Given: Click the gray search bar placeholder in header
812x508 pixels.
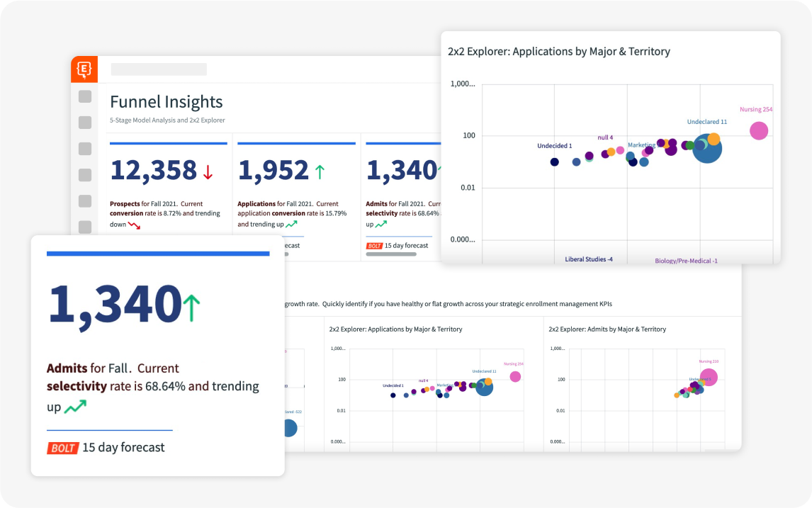Looking at the screenshot, I should pyautogui.click(x=159, y=69).
